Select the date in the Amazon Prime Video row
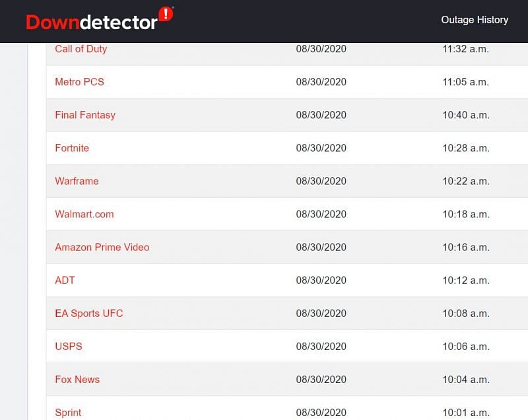 [x=321, y=247]
